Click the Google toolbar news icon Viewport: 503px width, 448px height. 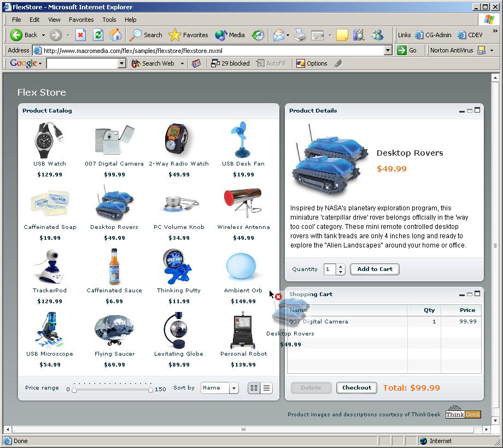coord(196,63)
